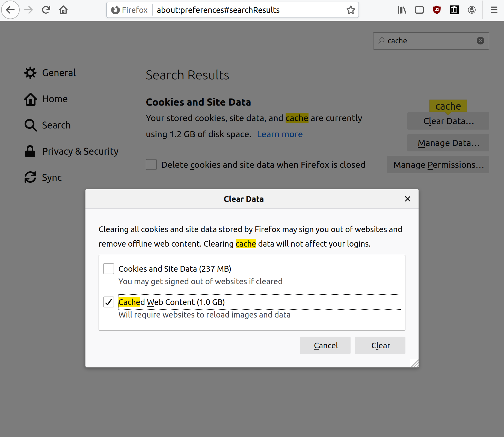Click the dialog resize grip corner

414,363
